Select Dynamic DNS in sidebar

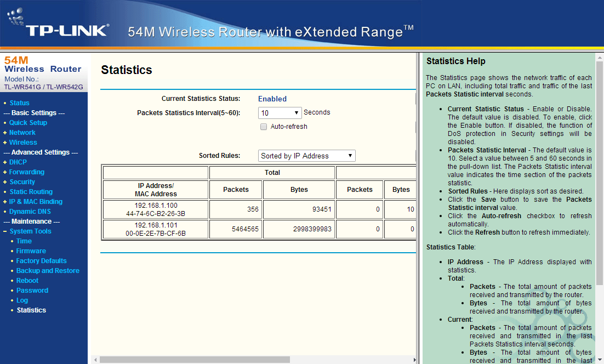30,212
